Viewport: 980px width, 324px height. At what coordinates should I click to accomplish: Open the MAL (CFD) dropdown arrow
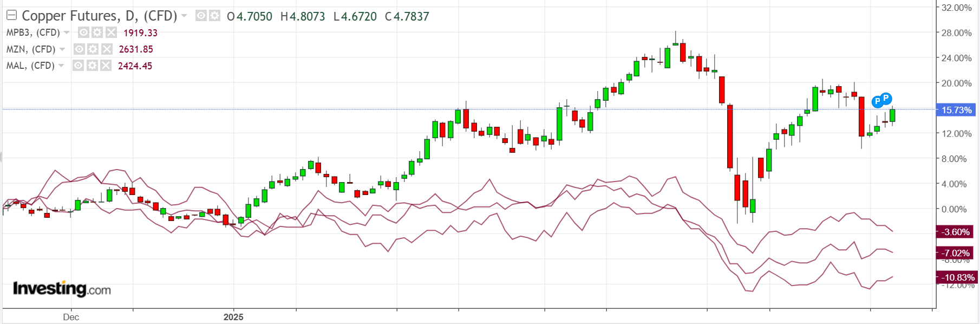click(61, 66)
